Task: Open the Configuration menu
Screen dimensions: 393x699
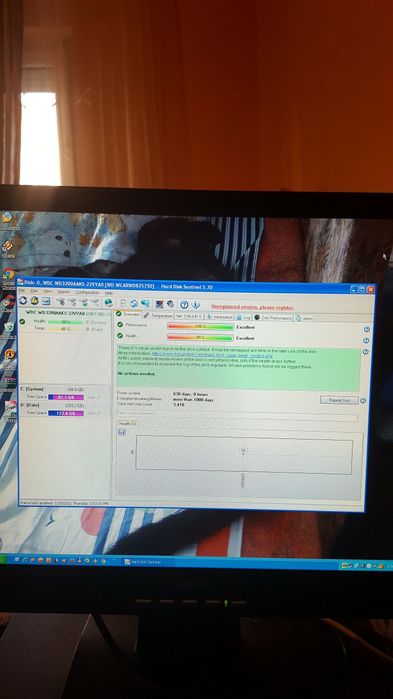Action: (87, 292)
